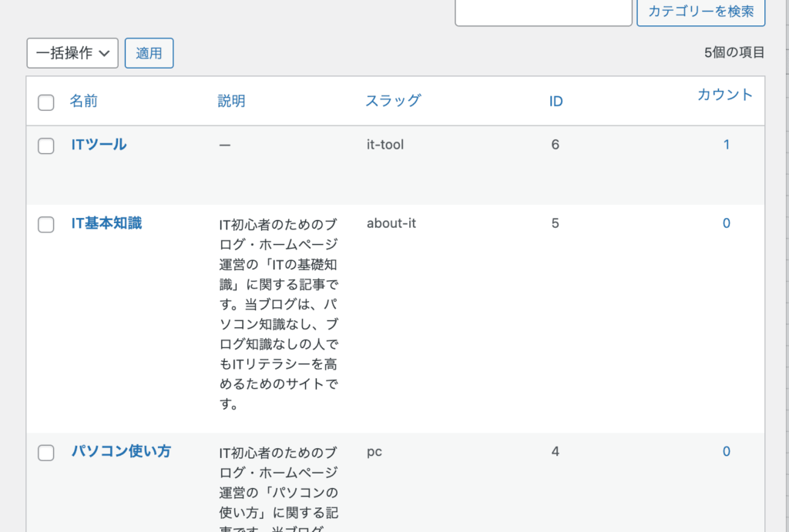The width and height of the screenshot is (789, 532).
Task: Check the ITツール row checkbox
Action: (45, 146)
